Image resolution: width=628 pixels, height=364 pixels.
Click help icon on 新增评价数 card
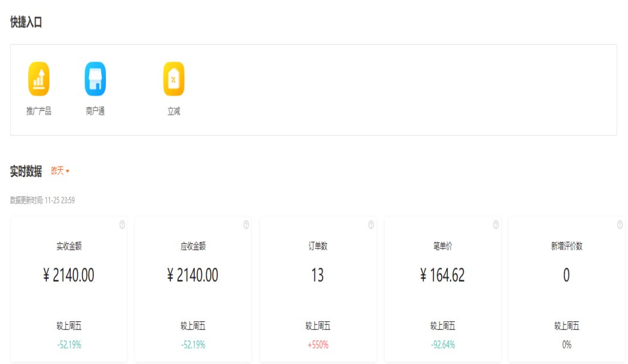(x=620, y=225)
